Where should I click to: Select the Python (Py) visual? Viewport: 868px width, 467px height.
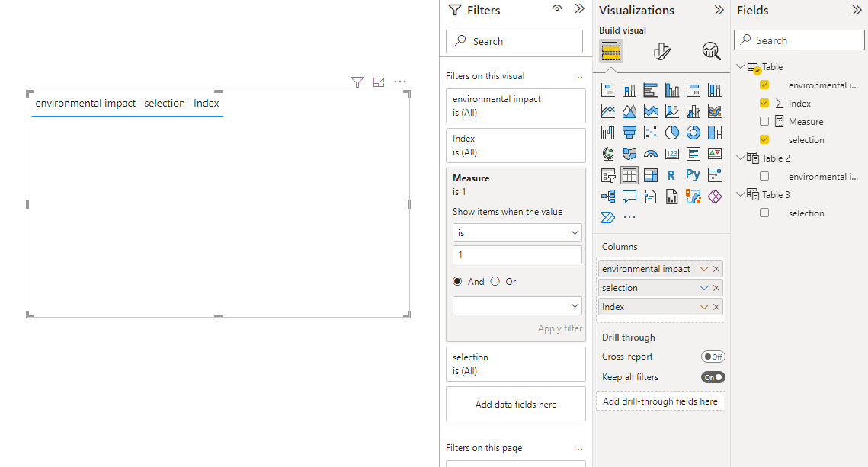pyautogui.click(x=693, y=175)
